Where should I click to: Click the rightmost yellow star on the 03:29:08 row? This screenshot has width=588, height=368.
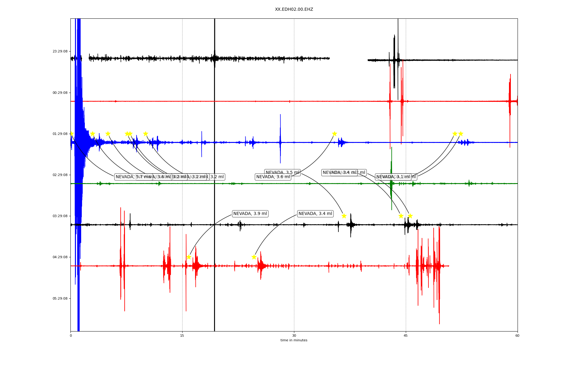[x=410, y=216]
